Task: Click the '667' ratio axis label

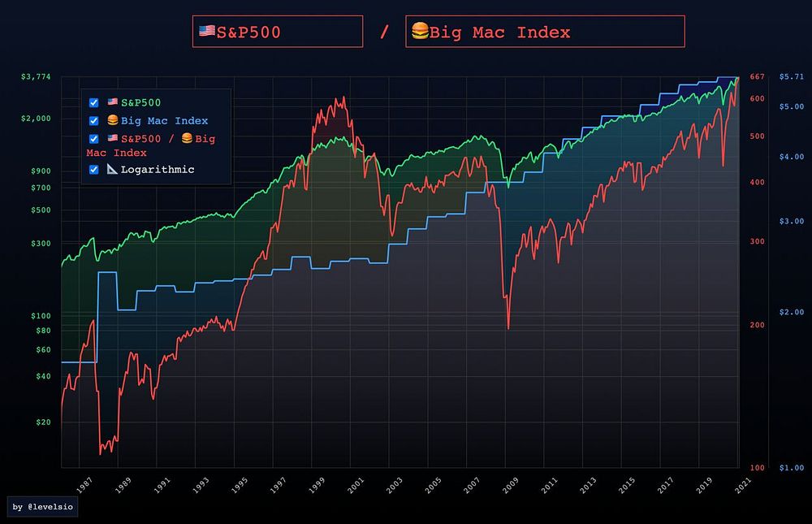Action: coord(757,76)
